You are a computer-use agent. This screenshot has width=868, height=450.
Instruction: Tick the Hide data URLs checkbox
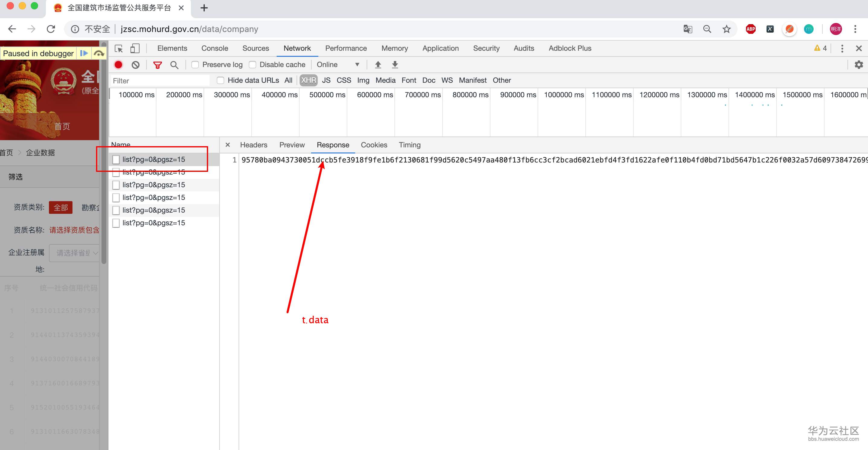[220, 81]
